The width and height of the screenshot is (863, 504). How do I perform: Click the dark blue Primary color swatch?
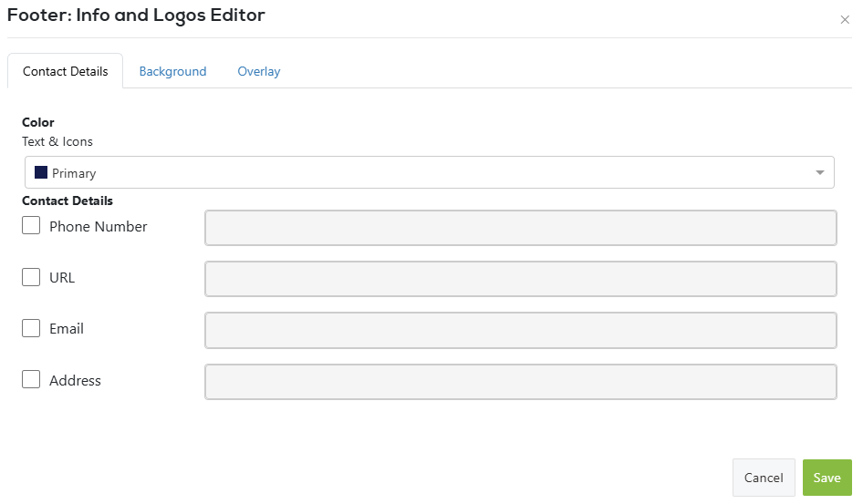[40, 172]
